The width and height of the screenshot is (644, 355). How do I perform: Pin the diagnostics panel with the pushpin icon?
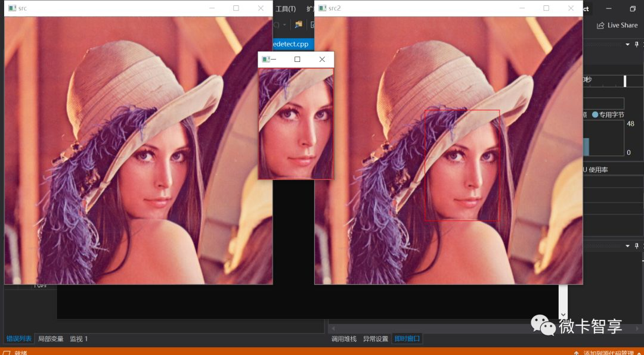637,44
